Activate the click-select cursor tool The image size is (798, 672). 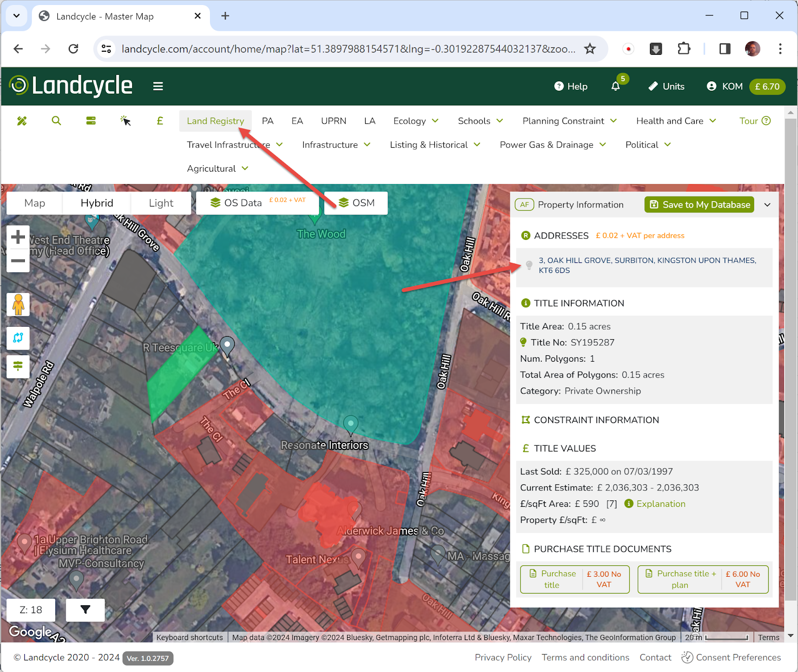click(125, 121)
